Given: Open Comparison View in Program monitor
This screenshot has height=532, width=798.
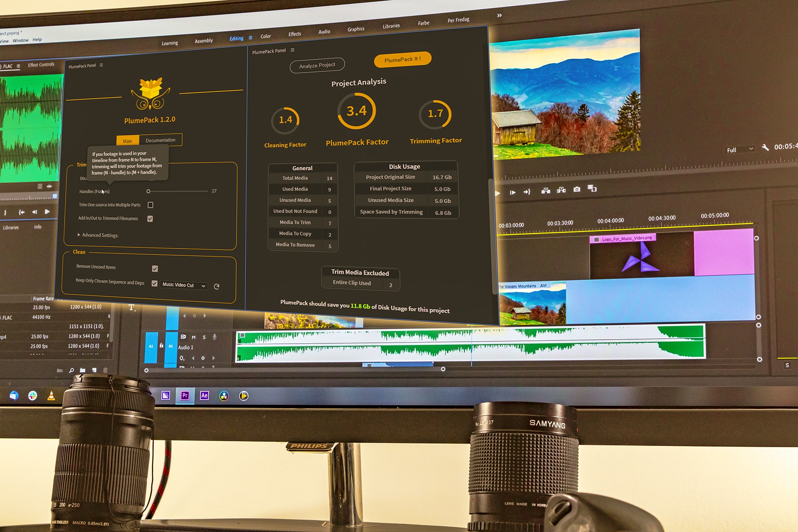Looking at the screenshot, I should [592, 189].
